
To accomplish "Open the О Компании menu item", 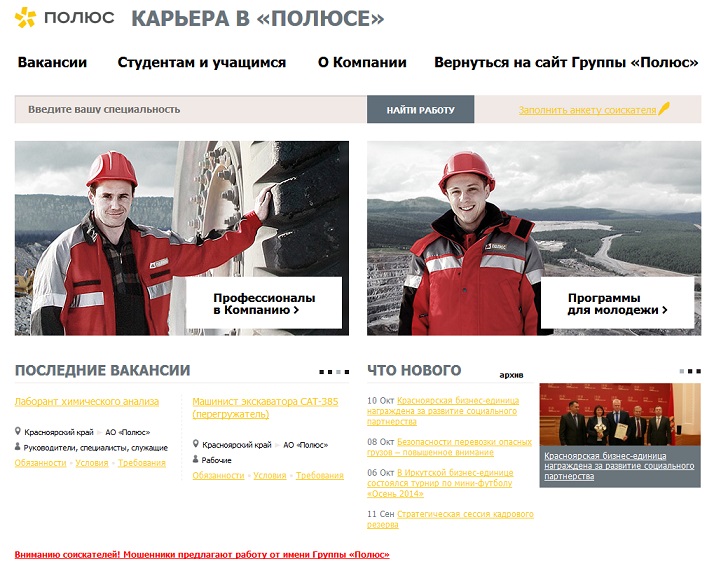I will (362, 62).
